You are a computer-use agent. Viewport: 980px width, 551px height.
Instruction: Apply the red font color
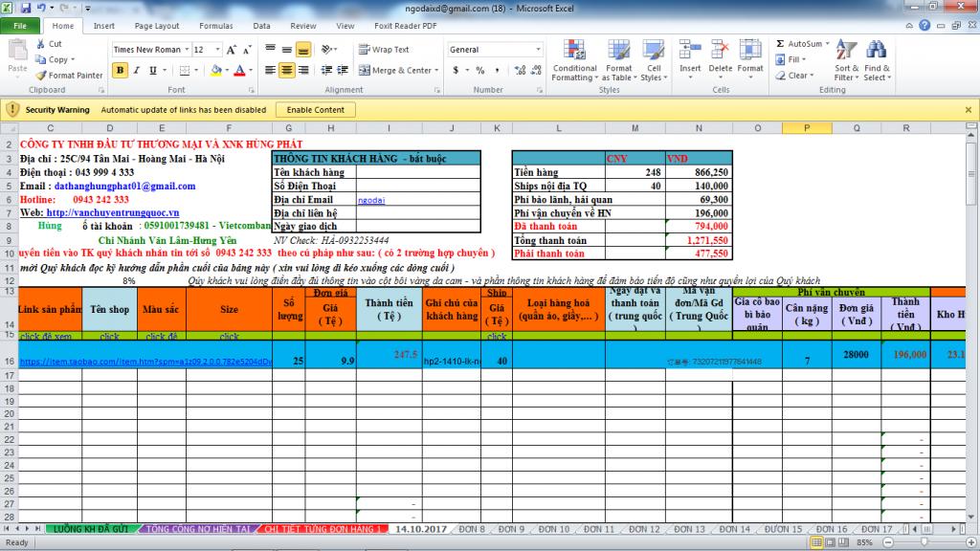pyautogui.click(x=239, y=71)
